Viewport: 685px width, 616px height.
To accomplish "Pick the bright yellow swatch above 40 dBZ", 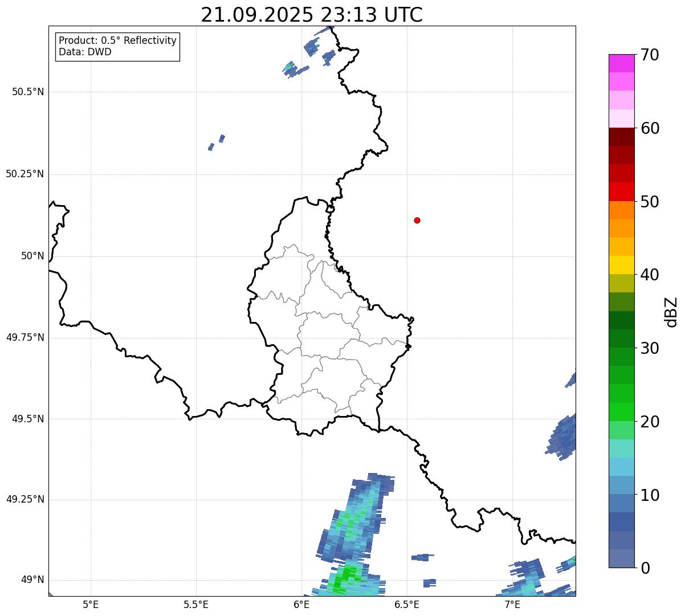I will (x=621, y=265).
